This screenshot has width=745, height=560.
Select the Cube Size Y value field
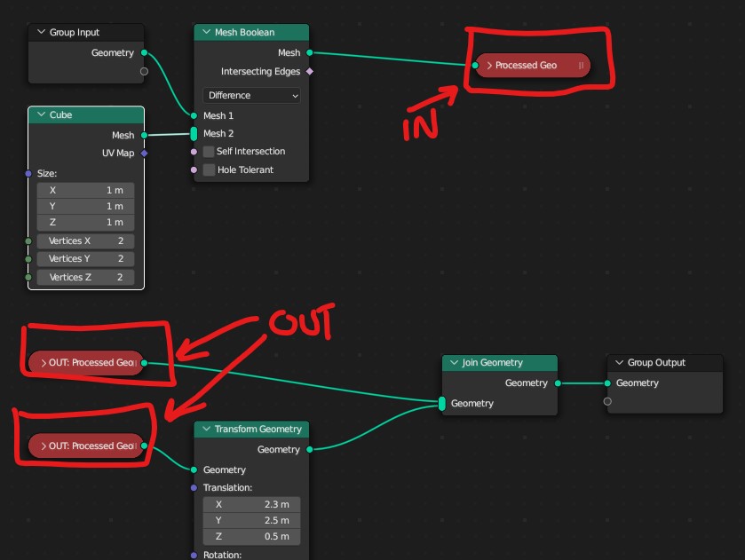[85, 206]
